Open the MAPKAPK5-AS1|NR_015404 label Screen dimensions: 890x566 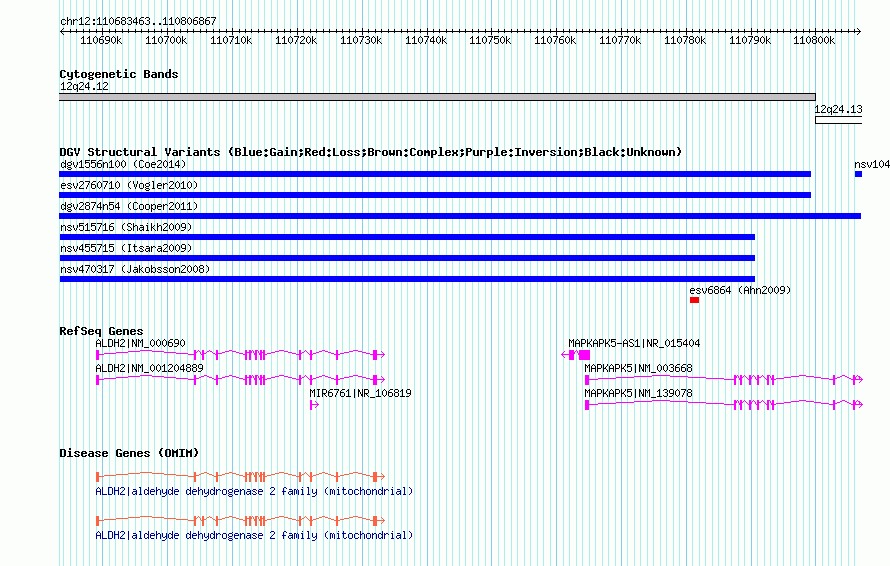pyautogui.click(x=635, y=343)
